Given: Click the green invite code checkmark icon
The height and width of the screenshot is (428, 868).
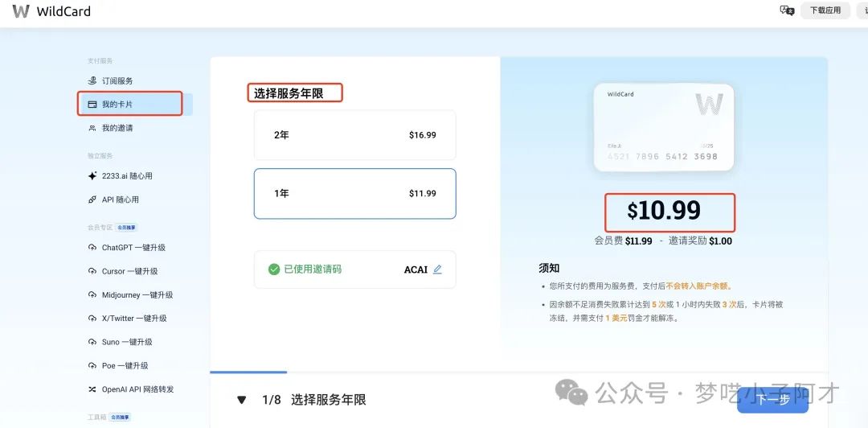Looking at the screenshot, I should click(274, 270).
